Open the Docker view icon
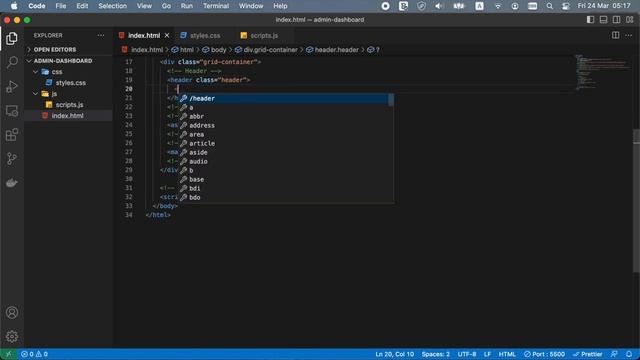 [x=12, y=183]
